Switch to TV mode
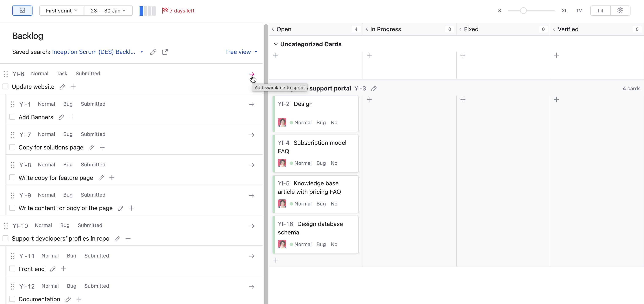 tap(579, 11)
